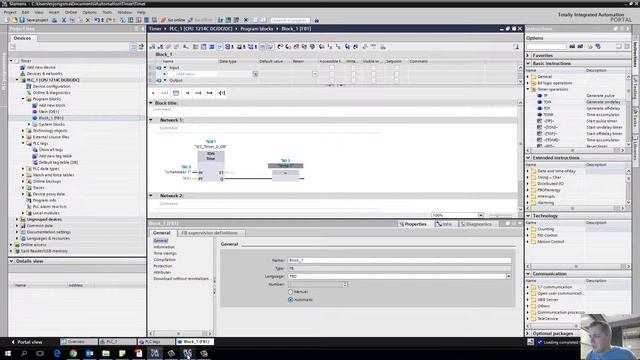This screenshot has height=360, width=640.
Task: Click the Save project icon
Action: coord(22,20)
